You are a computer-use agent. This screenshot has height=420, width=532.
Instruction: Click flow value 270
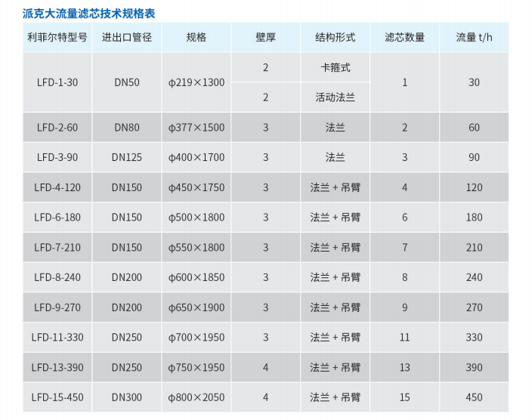tap(474, 307)
